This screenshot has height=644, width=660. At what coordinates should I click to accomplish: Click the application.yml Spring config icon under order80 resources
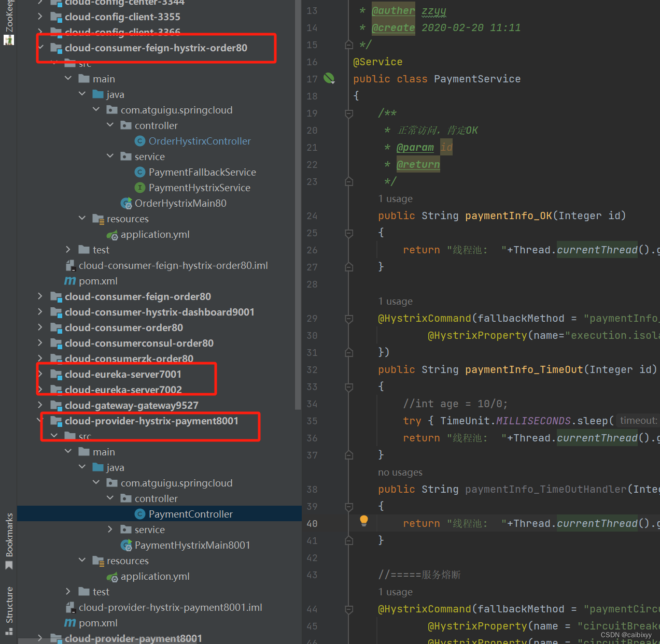(x=113, y=234)
